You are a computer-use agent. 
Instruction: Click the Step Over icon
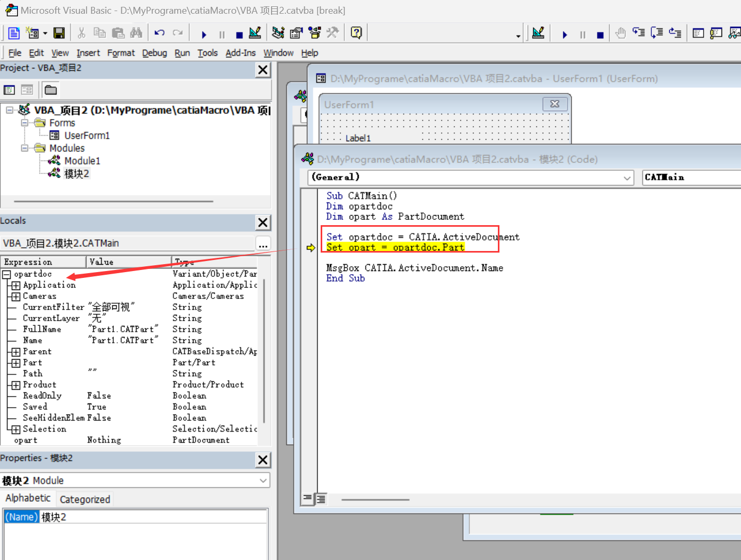pyautogui.click(x=657, y=33)
